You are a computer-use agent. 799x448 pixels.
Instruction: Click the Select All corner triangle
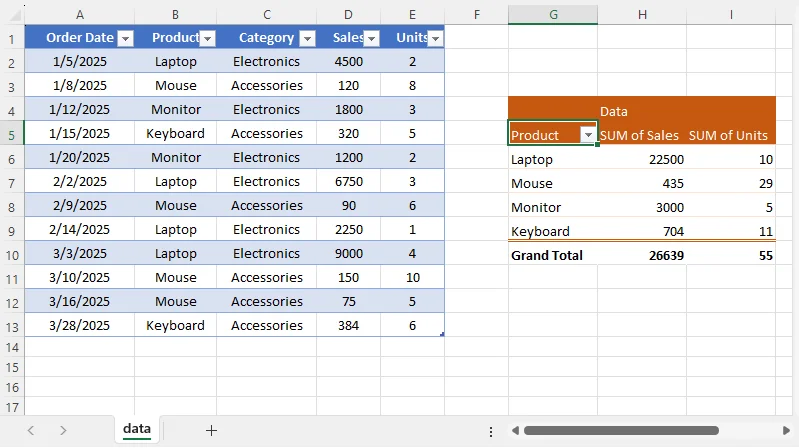point(15,15)
